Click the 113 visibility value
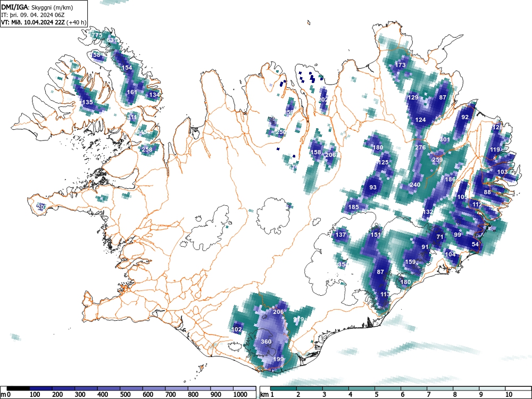The width and height of the screenshot is (532, 399). click(385, 294)
